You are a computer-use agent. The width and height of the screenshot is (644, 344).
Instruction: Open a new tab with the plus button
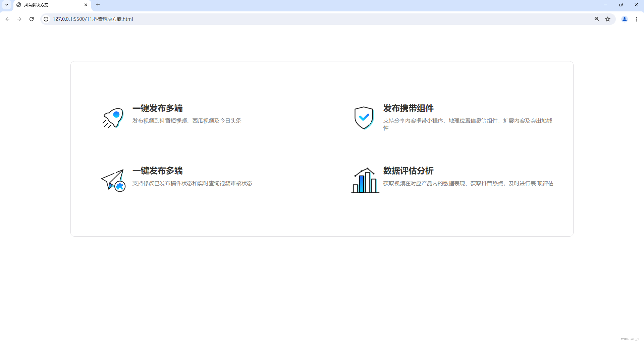(98, 5)
